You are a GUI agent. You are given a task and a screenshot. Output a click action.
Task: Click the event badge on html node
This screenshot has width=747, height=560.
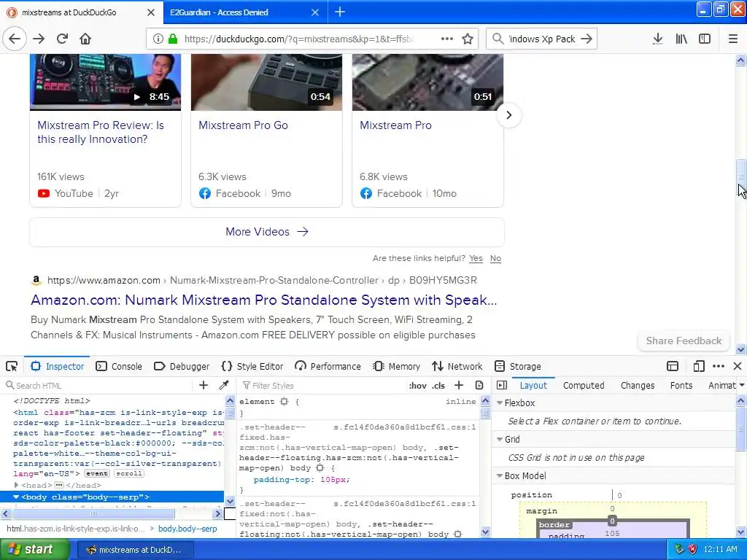[x=97, y=473]
